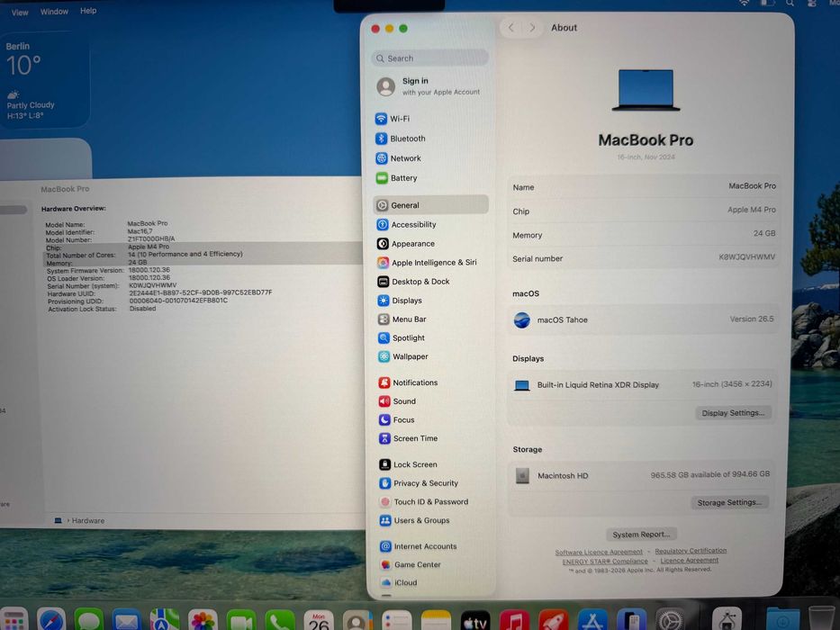Select the General item in the sidebar
Viewport: 840px width, 630px height.
[430, 204]
